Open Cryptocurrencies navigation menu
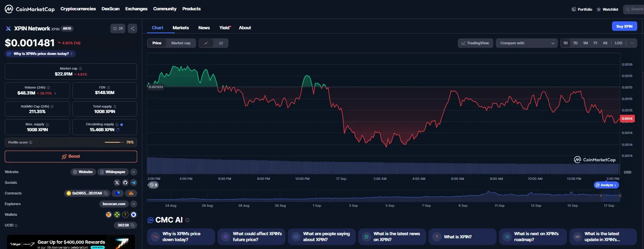 pos(78,9)
